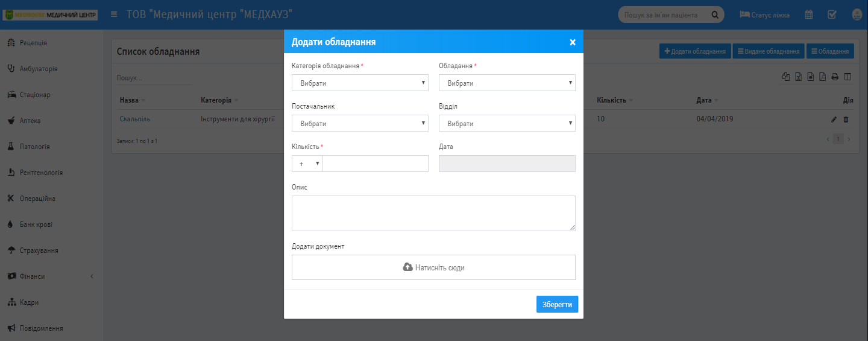Click the print icon above the table

point(835,77)
